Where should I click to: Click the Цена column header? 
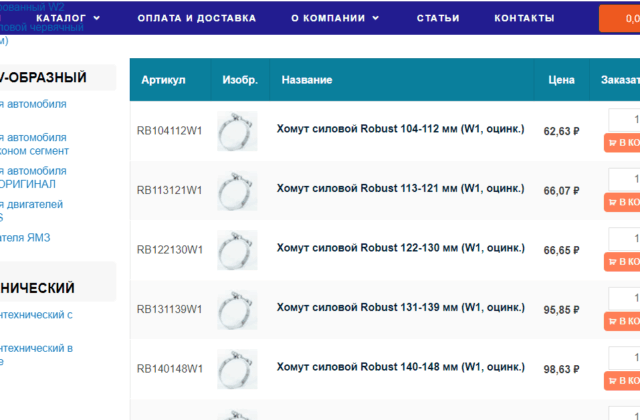(x=561, y=80)
